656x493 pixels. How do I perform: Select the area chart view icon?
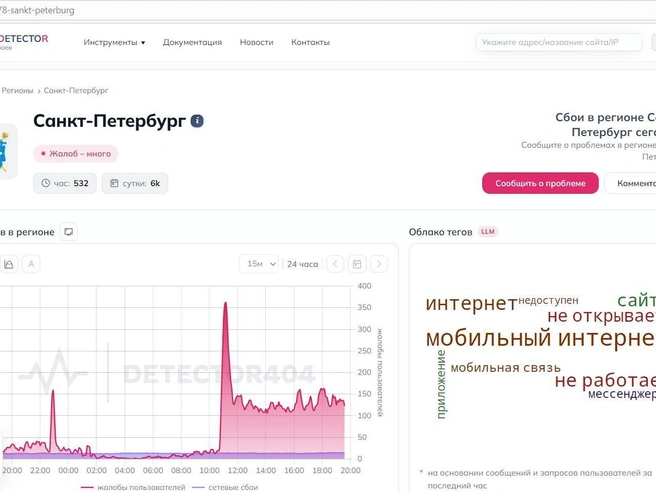9,264
